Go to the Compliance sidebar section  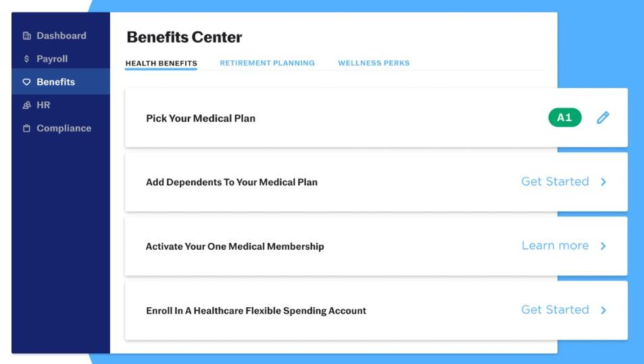click(x=64, y=128)
